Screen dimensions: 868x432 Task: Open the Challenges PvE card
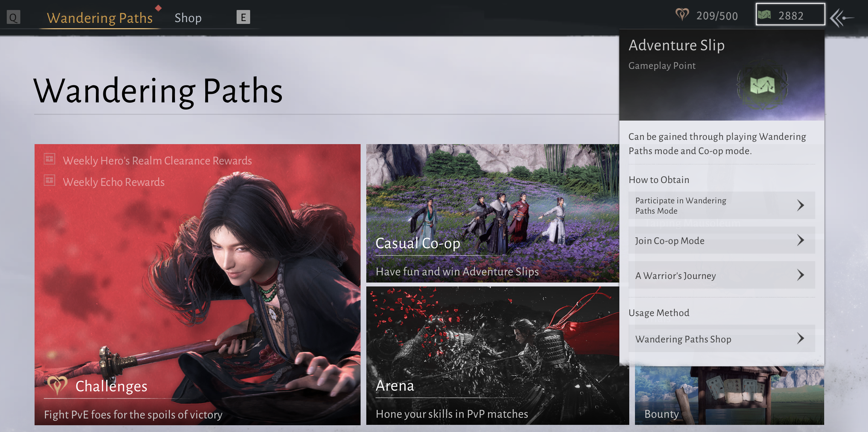click(x=197, y=284)
